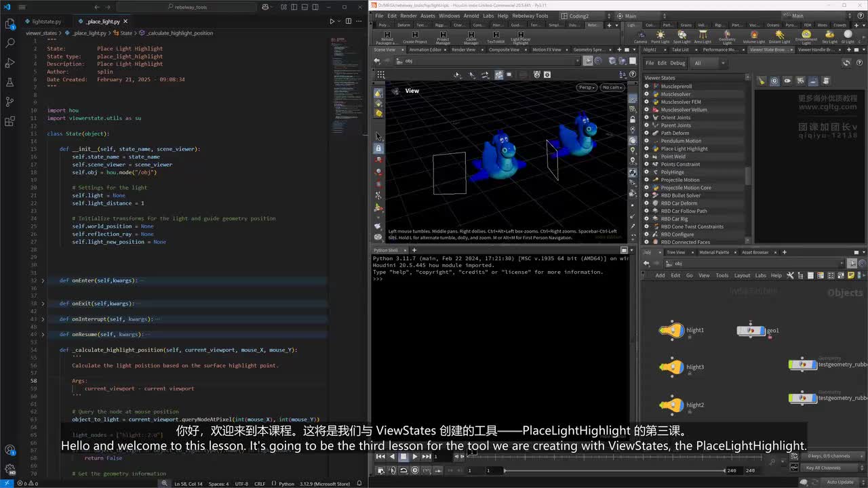Image resolution: width=868 pixels, height=488 pixels.
Task: Click the UTF-8 encoding in status bar
Action: (x=241, y=484)
